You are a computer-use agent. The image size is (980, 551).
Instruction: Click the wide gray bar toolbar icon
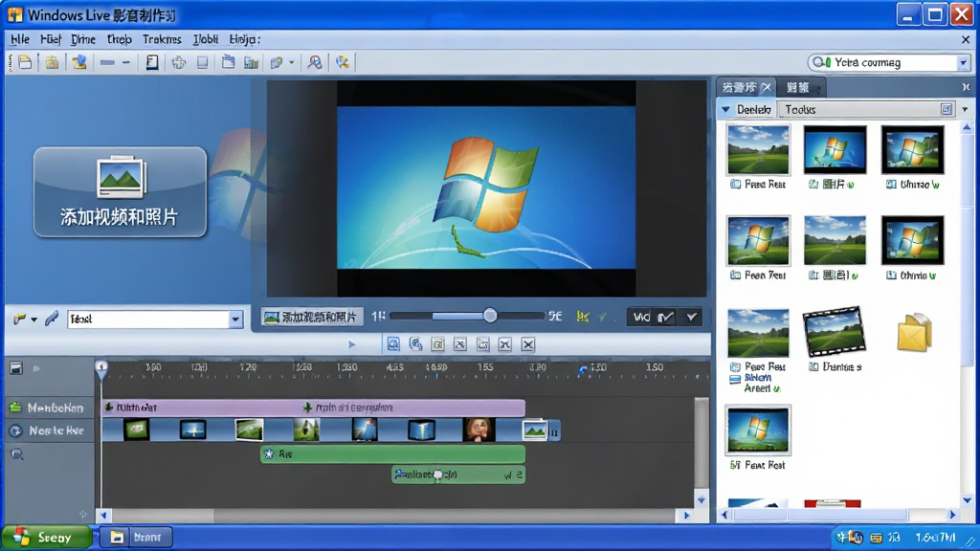107,62
